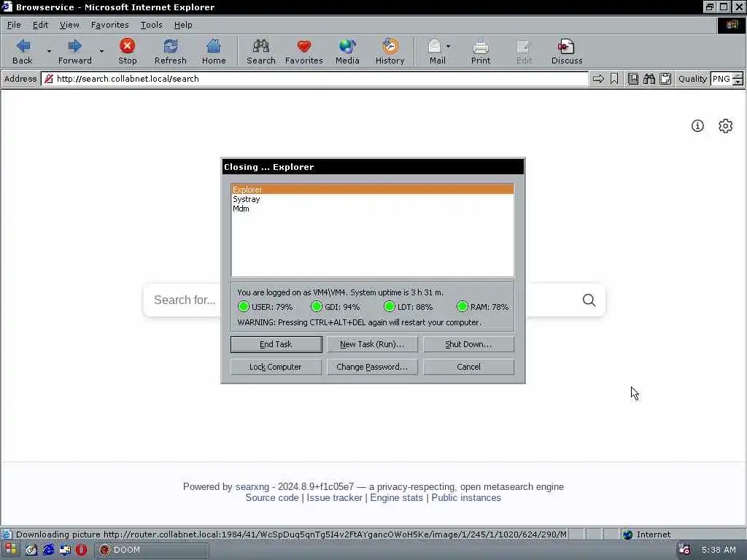The image size is (747, 560).
Task: Click the bookmarks page icon beside binoculars
Action: (x=632, y=79)
